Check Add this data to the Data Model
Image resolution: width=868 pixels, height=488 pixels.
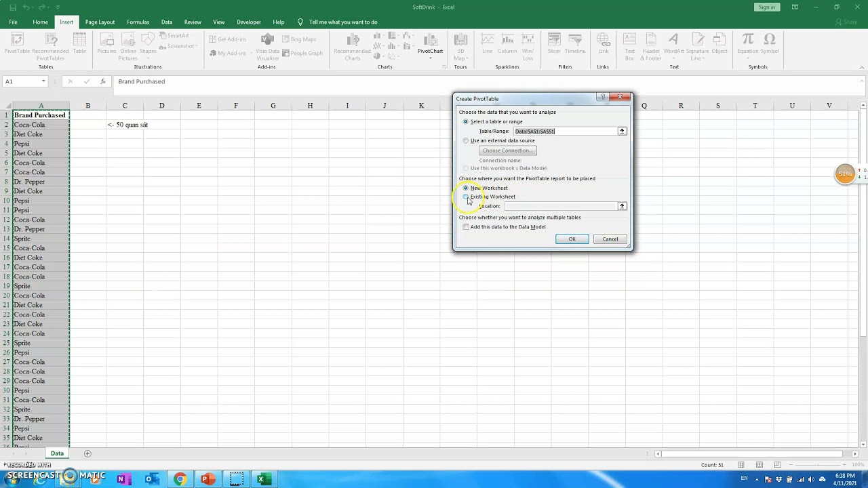pyautogui.click(x=466, y=227)
